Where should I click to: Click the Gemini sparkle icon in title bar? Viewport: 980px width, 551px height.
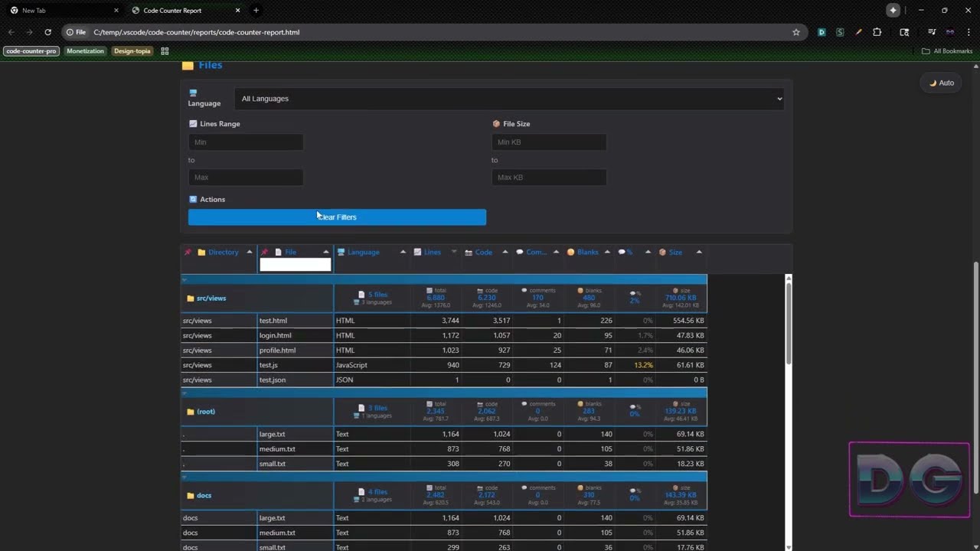pyautogui.click(x=893, y=10)
